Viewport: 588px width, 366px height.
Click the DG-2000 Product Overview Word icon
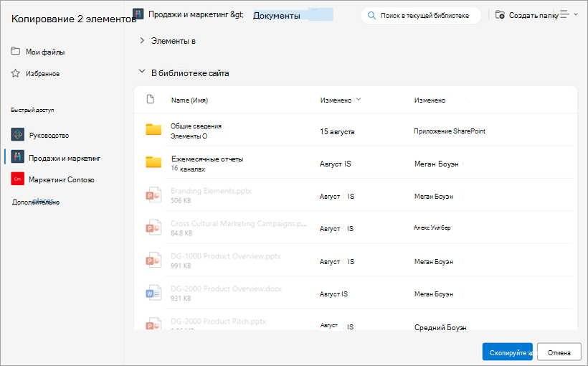(x=153, y=293)
